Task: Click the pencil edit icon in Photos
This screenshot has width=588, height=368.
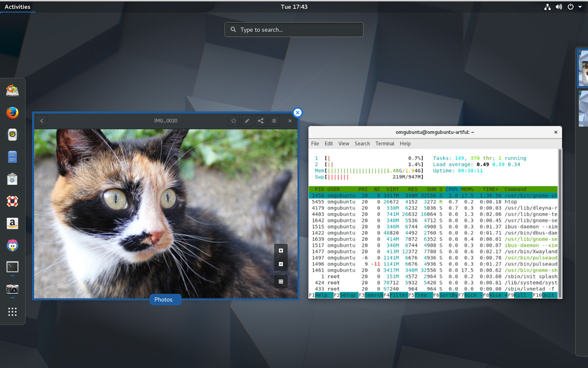Action: [247, 121]
